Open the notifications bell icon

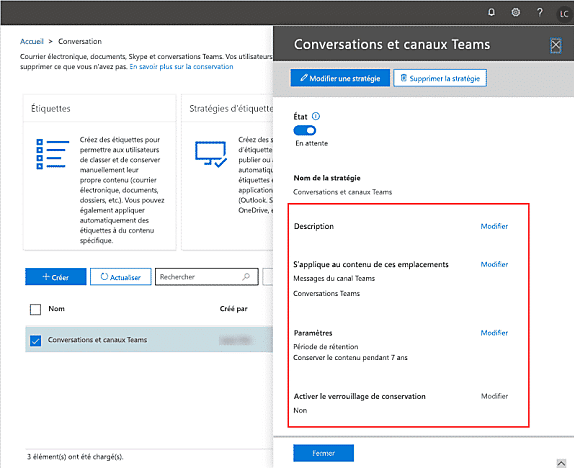[x=491, y=12]
